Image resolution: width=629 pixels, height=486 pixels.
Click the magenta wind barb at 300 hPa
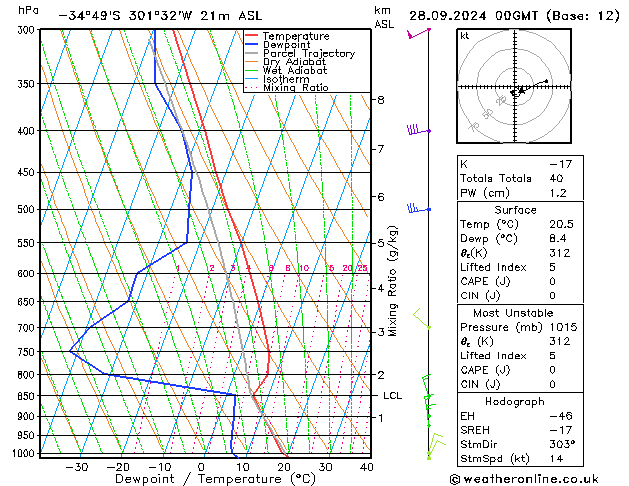click(418, 34)
